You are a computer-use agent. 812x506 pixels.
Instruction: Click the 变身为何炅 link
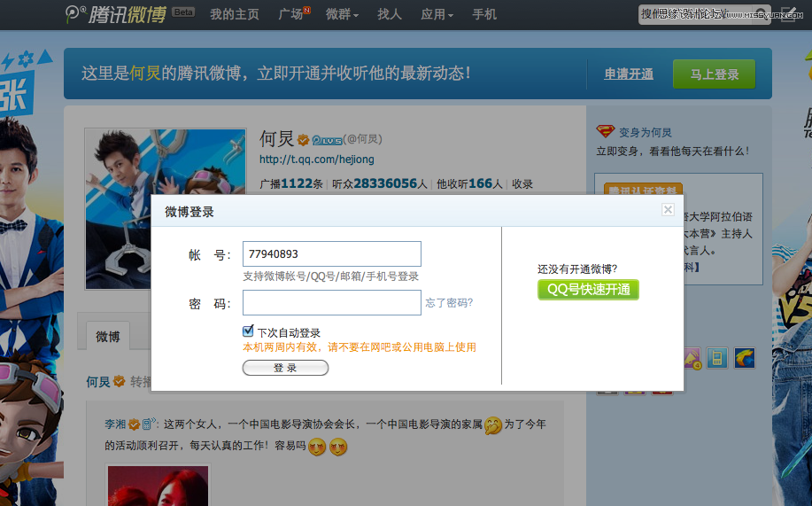[x=646, y=132]
